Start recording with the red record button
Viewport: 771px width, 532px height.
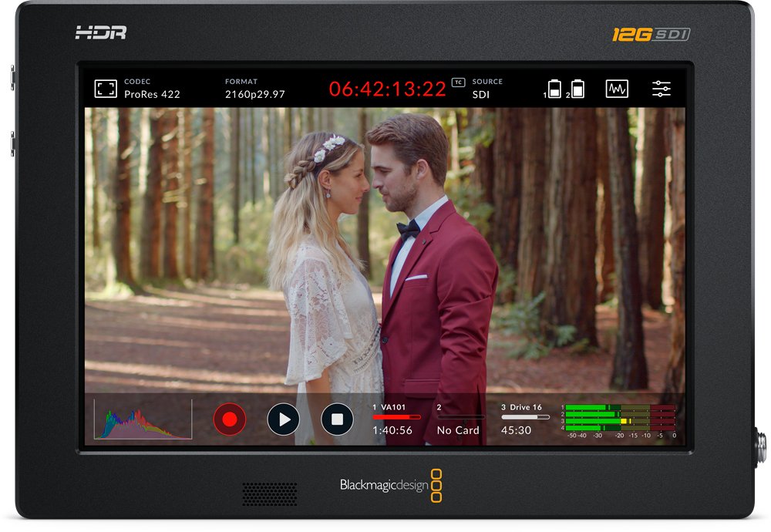[x=229, y=417]
